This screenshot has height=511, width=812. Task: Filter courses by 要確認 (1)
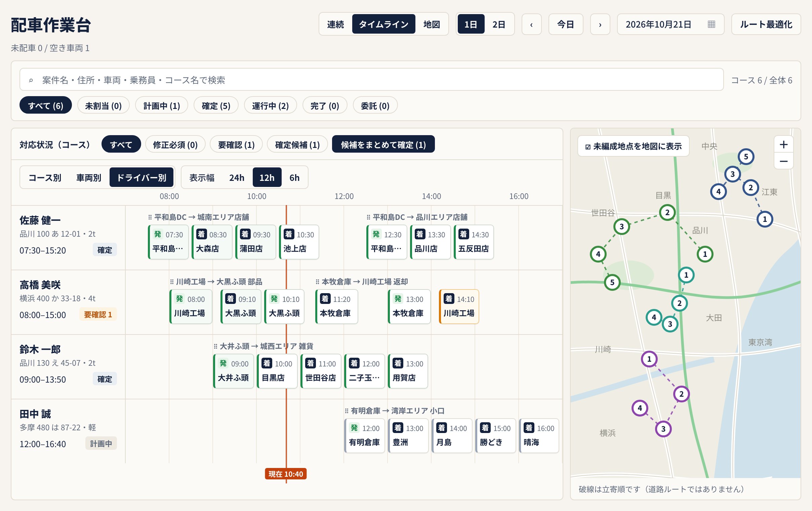(236, 144)
